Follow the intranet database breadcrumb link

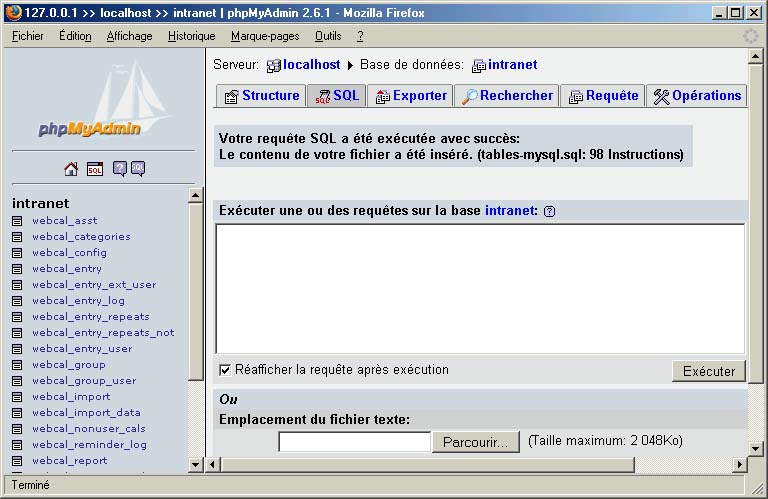(512, 65)
